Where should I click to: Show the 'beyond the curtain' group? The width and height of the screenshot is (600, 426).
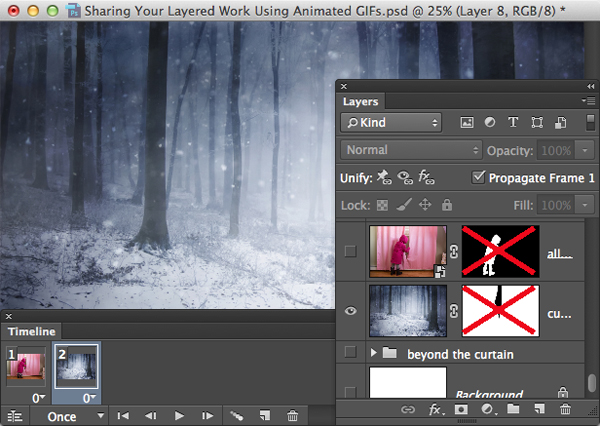tap(350, 353)
